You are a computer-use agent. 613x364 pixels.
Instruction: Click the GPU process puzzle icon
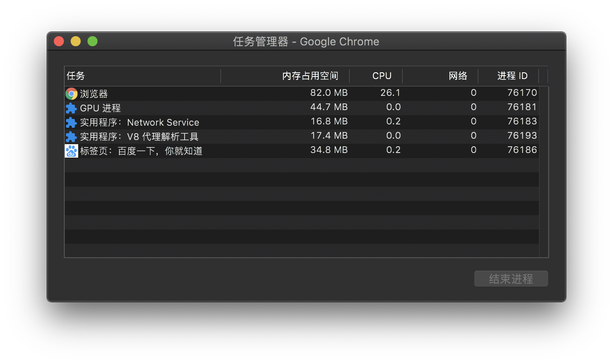(x=71, y=108)
